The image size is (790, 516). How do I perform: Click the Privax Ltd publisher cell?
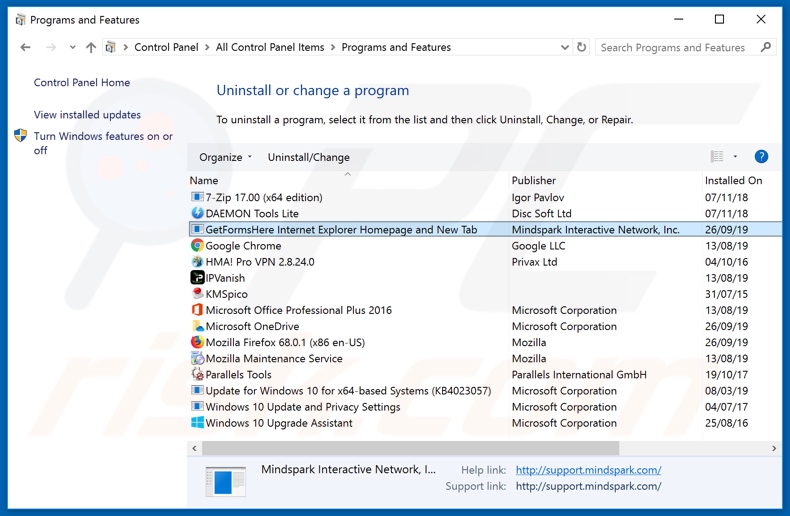(534, 262)
